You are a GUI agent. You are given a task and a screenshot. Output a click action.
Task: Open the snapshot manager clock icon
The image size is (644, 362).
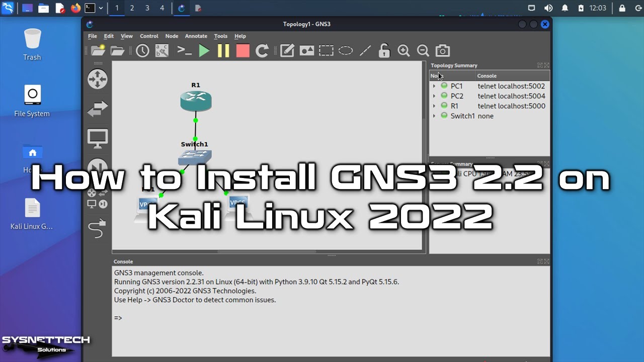click(142, 50)
